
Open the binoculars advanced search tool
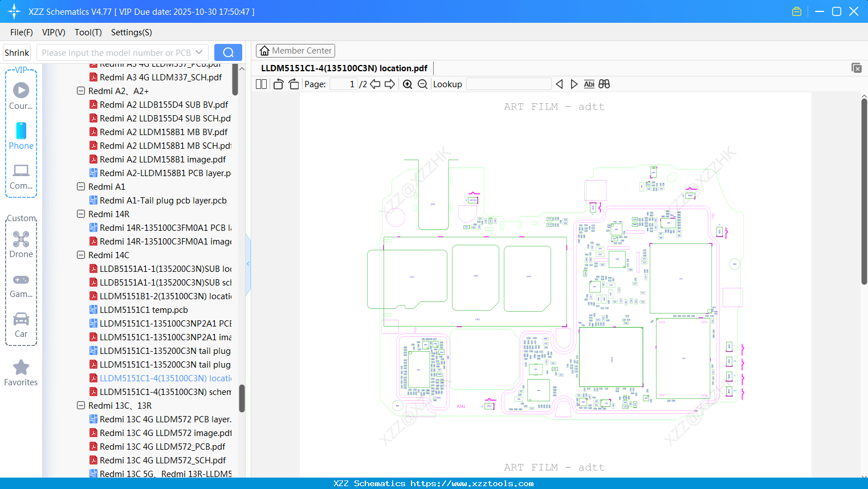click(x=604, y=84)
